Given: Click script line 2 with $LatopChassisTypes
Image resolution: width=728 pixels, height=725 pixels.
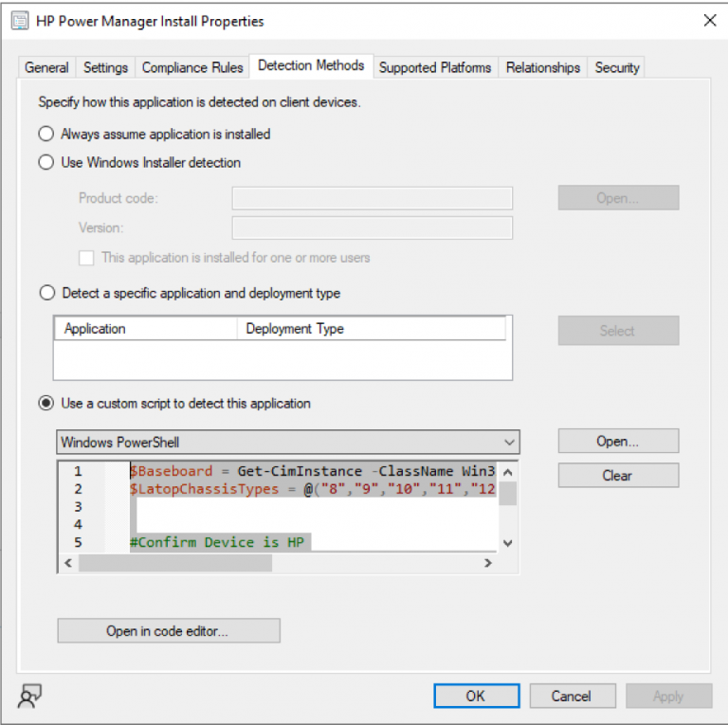Looking at the screenshot, I should tap(312, 489).
